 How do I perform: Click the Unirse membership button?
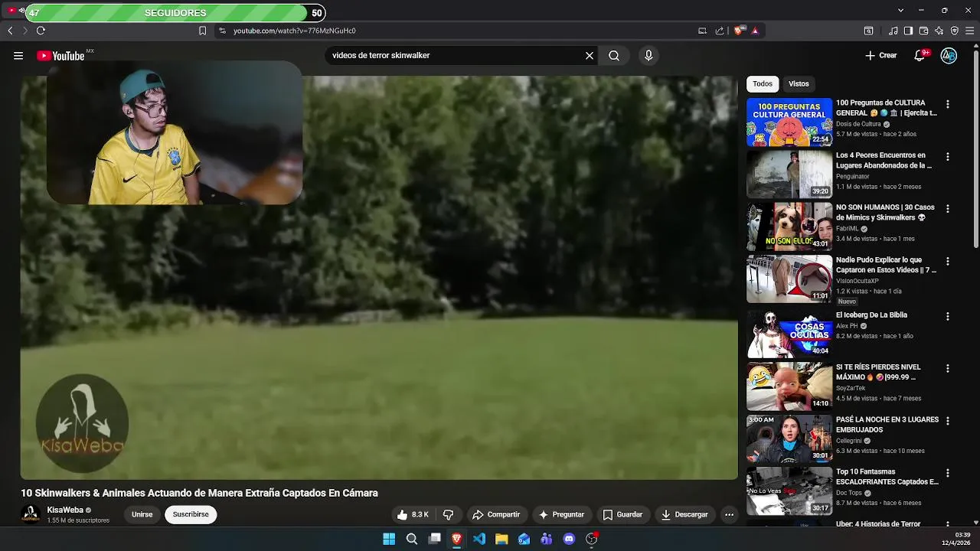click(142, 514)
